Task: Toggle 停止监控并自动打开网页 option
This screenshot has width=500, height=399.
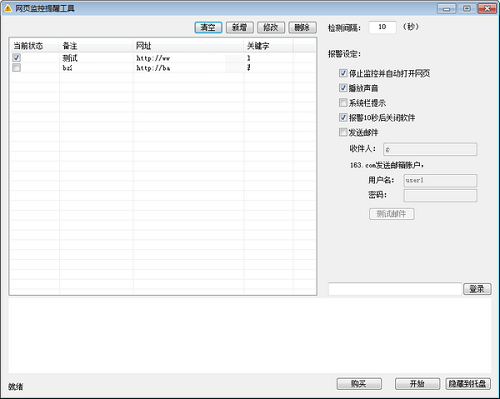Action: tap(343, 73)
